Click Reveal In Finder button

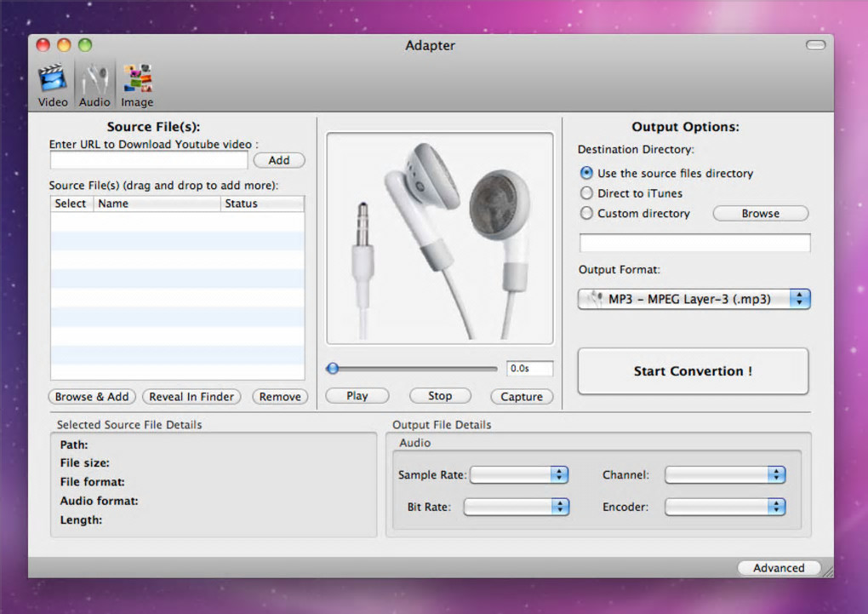(x=191, y=397)
